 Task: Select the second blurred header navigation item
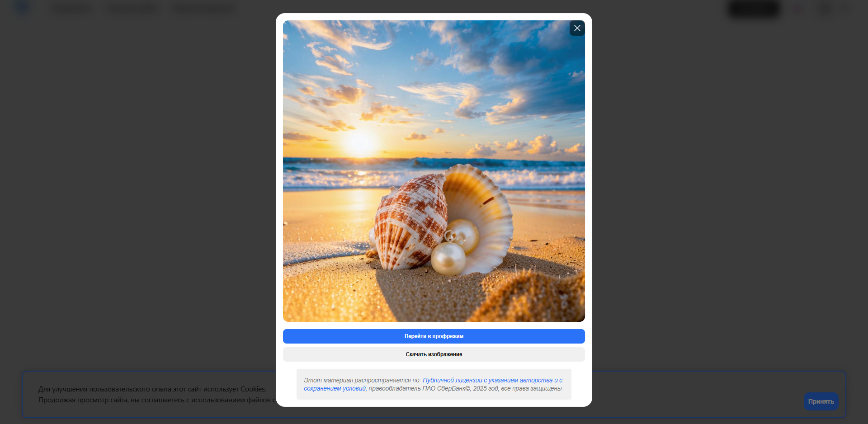[x=132, y=9]
